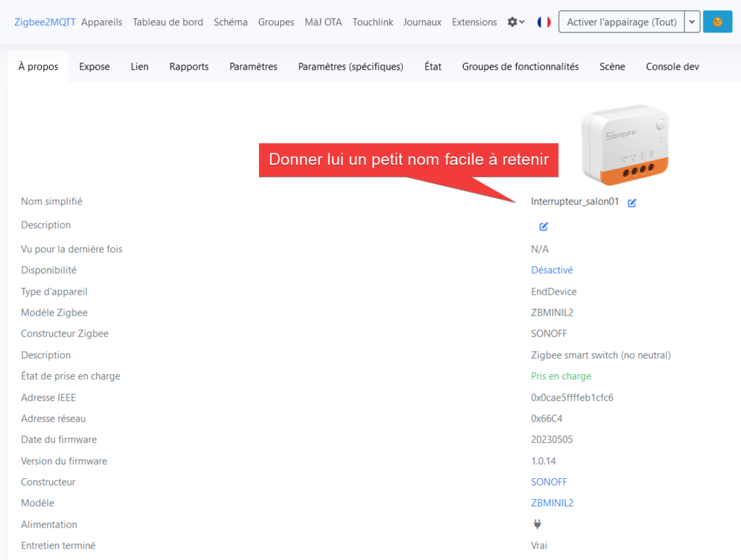741x560 pixels.
Task: Click the Pris en charge status
Action: (x=561, y=376)
